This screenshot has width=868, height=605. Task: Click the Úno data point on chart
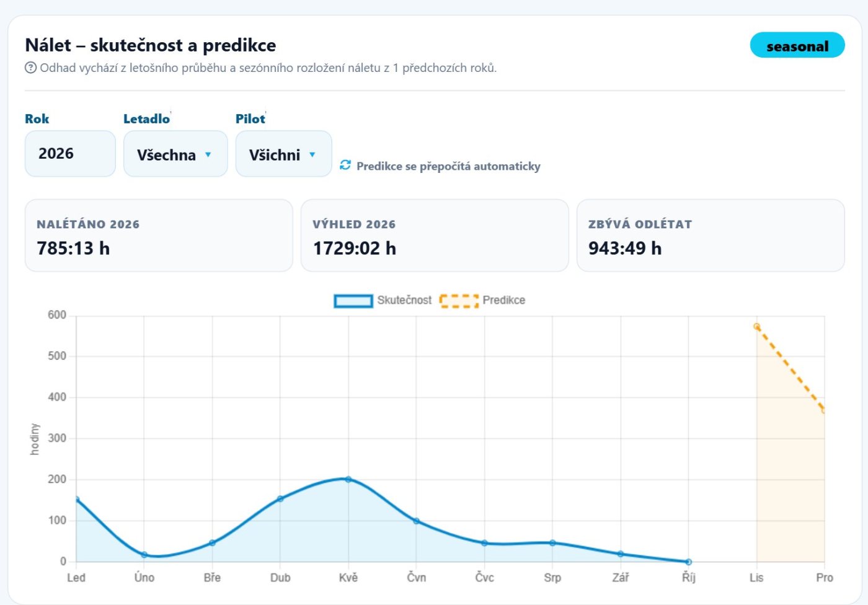pos(144,555)
